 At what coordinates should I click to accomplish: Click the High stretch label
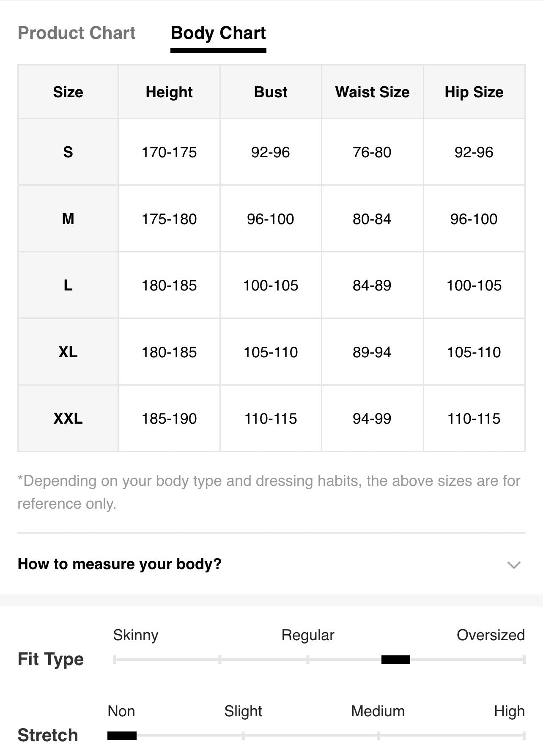[510, 711]
